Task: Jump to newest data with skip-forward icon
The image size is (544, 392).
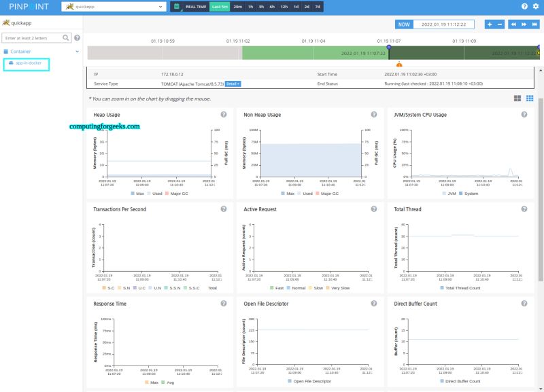Action: click(535, 24)
